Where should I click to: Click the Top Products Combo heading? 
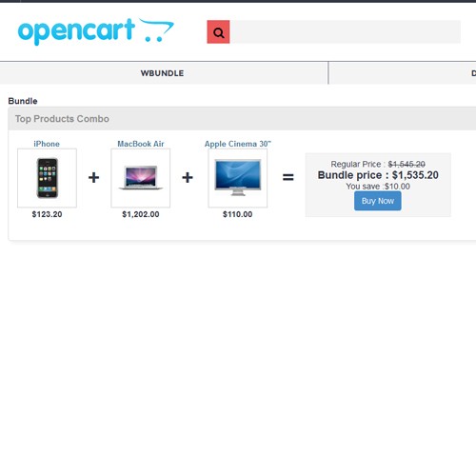(x=62, y=119)
